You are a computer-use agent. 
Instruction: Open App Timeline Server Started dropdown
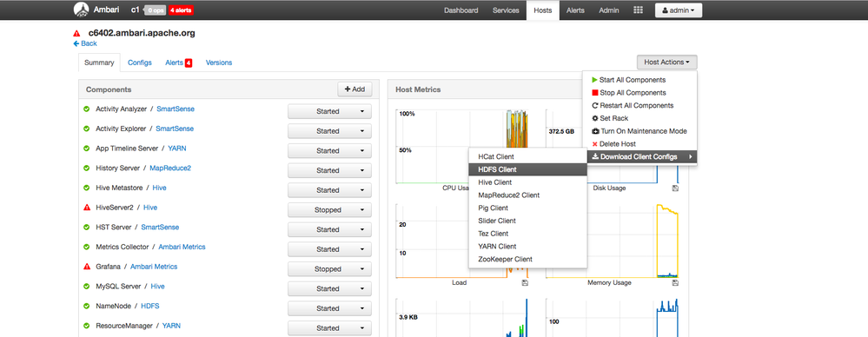tap(329, 150)
